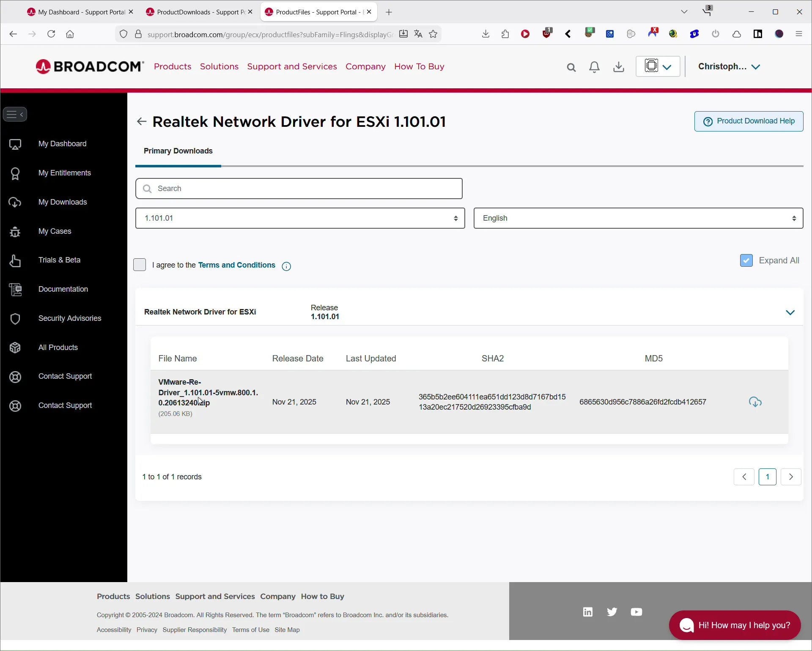Check the agree to Terms checkbox
The width and height of the screenshot is (812, 651).
point(140,265)
